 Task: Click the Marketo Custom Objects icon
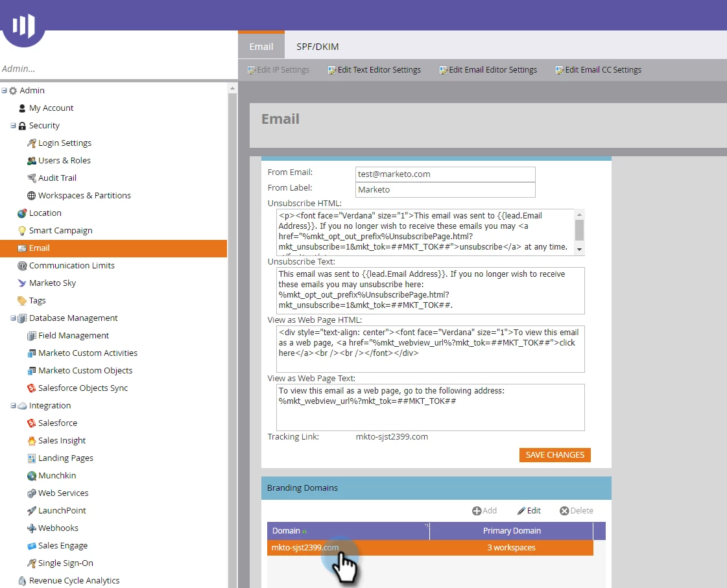tap(32, 371)
